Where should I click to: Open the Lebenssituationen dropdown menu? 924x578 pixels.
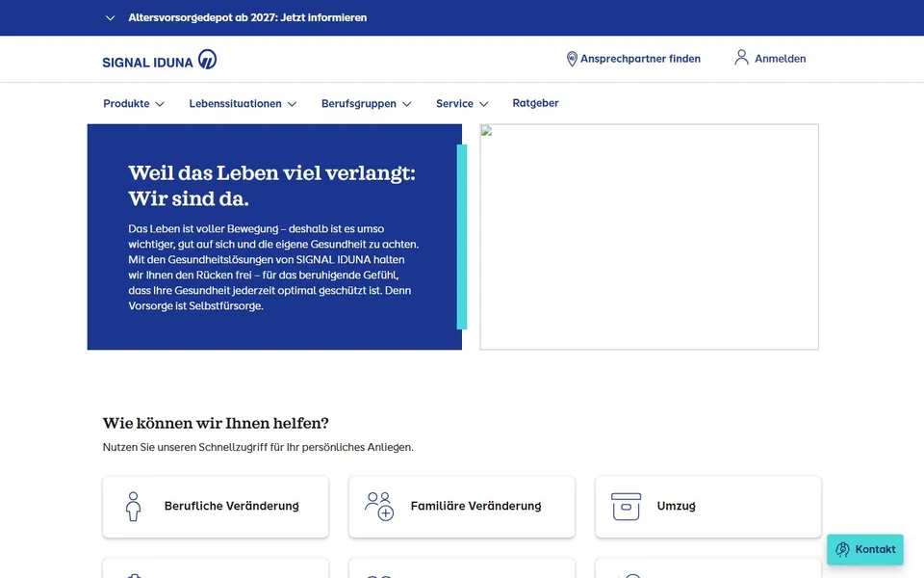coord(243,104)
